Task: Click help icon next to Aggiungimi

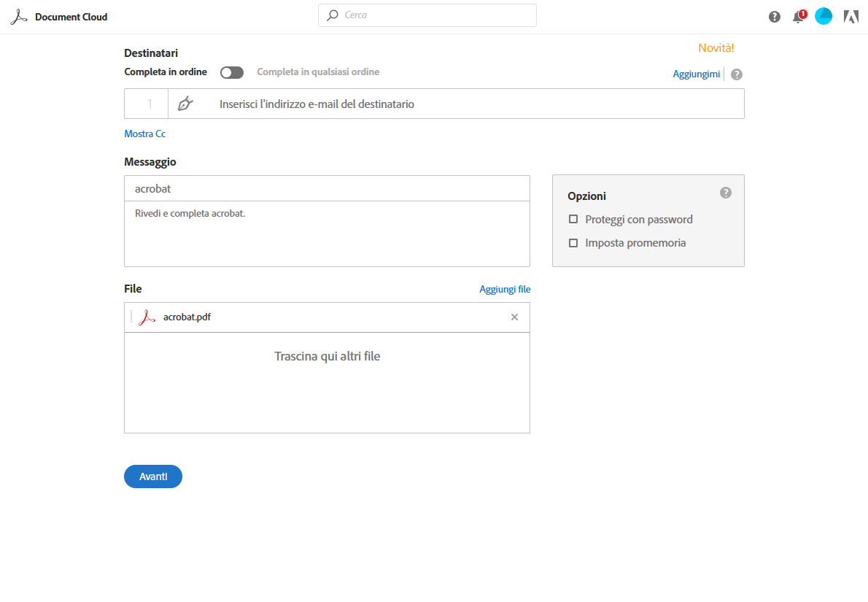Action: point(737,74)
